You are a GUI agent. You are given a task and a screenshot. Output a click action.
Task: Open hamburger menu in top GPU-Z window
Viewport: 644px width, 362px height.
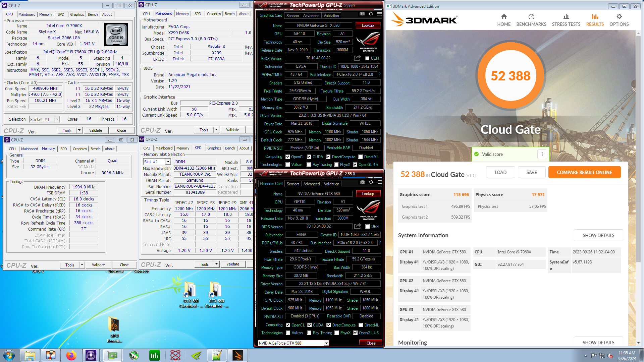379,14
